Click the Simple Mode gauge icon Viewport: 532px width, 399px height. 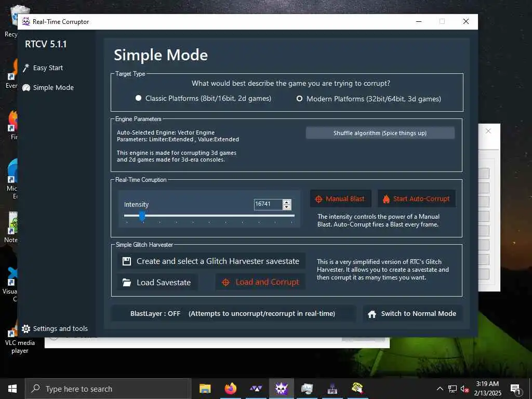(x=26, y=88)
